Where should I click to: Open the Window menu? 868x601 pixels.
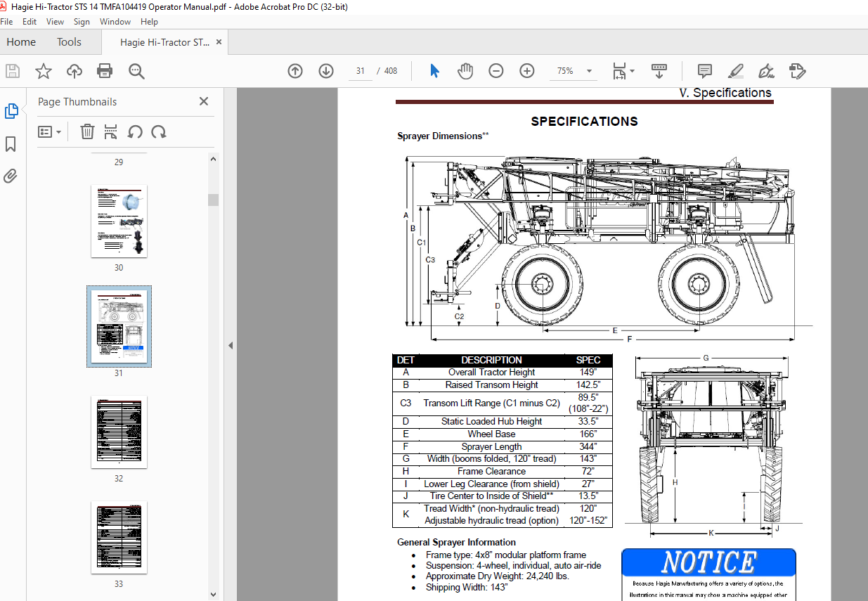115,22
